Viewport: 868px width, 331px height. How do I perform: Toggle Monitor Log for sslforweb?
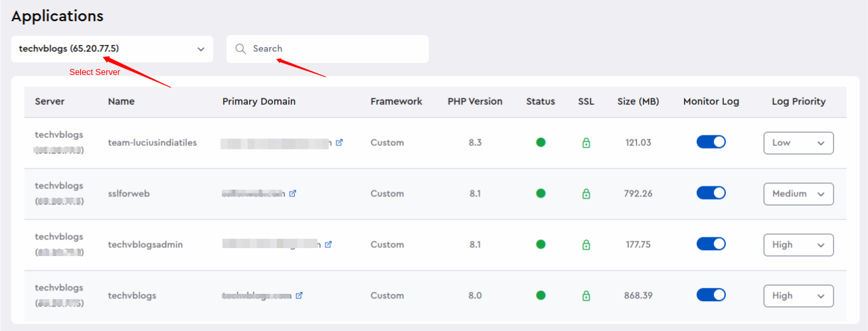[711, 193]
